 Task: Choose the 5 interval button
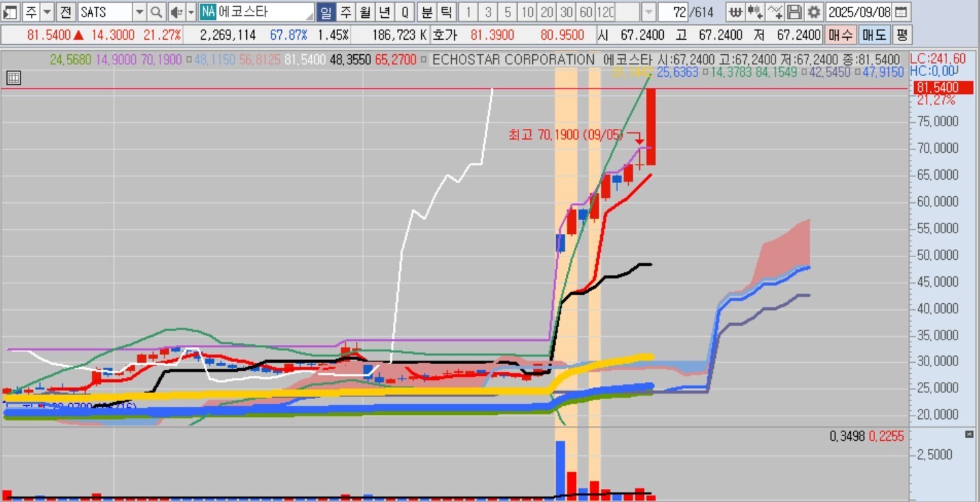point(507,12)
